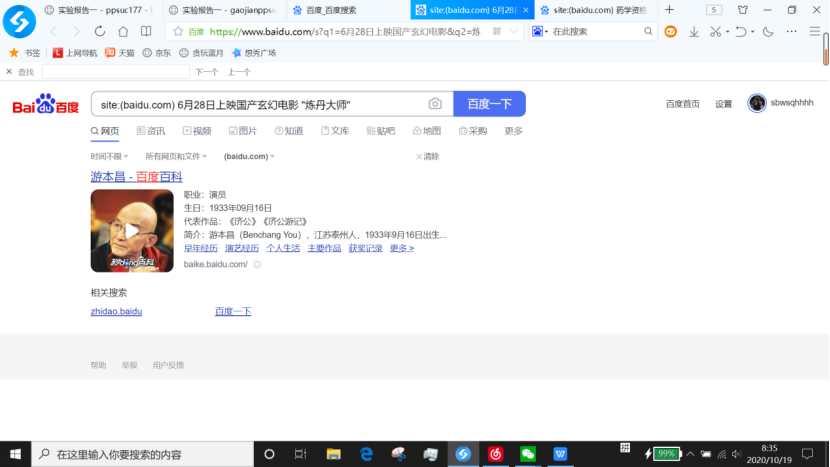
Task: Open the 游本昌 - 百度百科 result link
Action: click(x=137, y=176)
